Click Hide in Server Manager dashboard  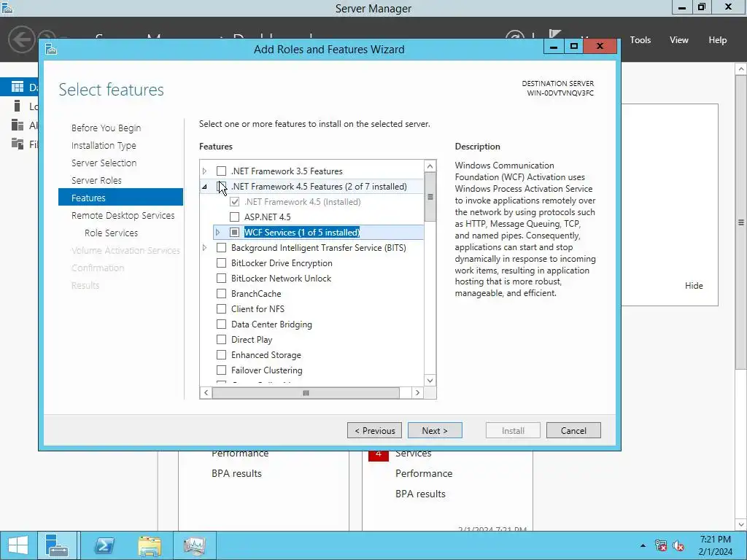[x=694, y=285]
